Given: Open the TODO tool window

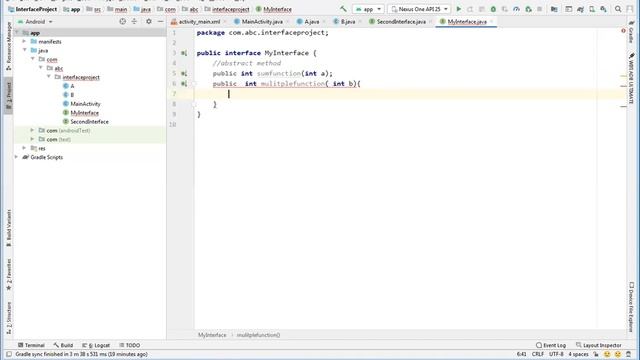Looking at the screenshot, I should pyautogui.click(x=129, y=345).
